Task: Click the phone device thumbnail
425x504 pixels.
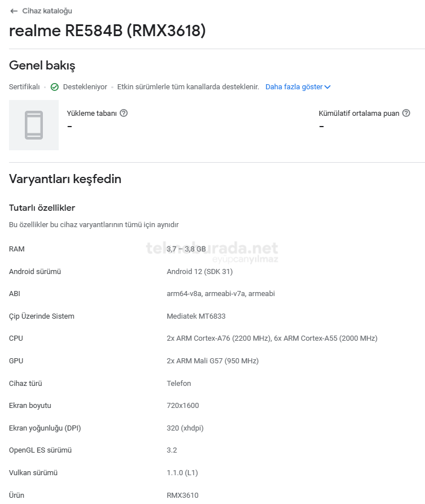Action: tap(34, 125)
